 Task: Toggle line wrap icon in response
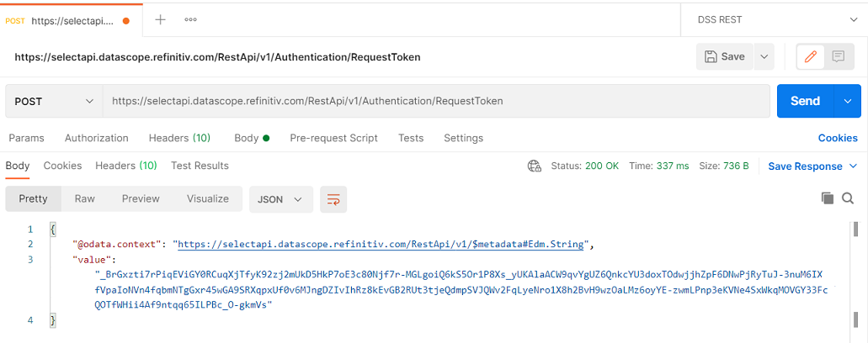click(333, 199)
